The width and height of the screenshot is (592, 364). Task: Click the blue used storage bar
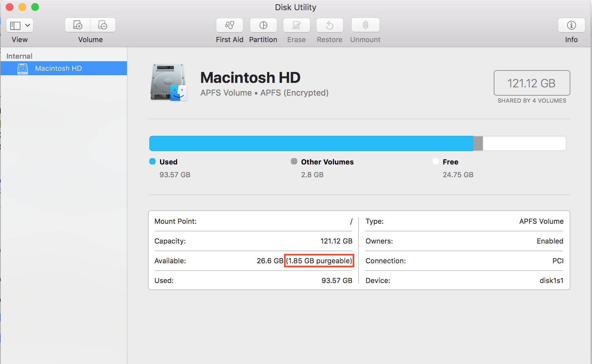pyautogui.click(x=311, y=143)
